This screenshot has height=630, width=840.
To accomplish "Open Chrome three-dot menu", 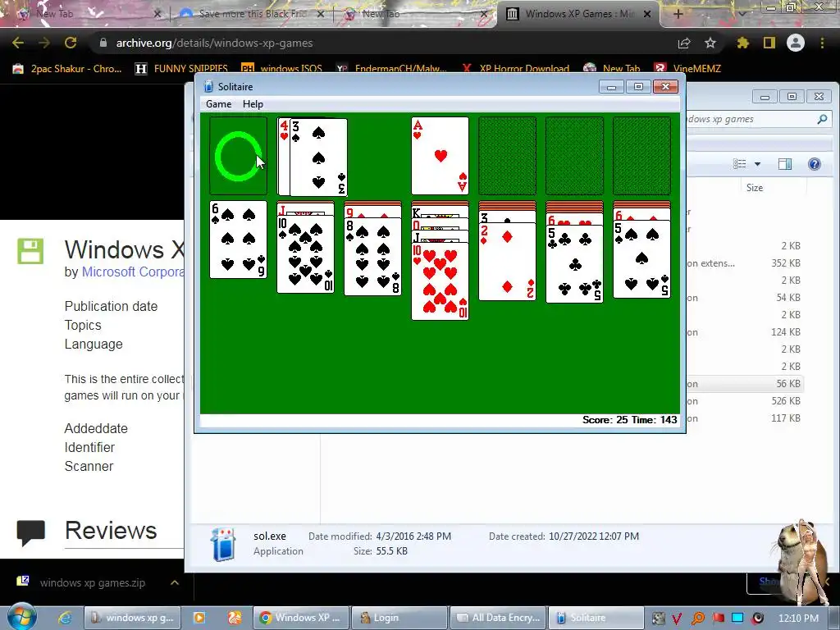I will tap(822, 43).
